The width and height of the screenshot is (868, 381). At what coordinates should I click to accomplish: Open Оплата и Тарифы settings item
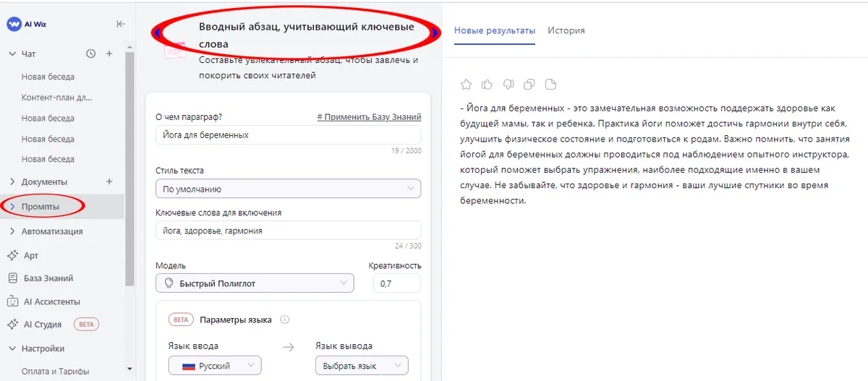pos(55,372)
